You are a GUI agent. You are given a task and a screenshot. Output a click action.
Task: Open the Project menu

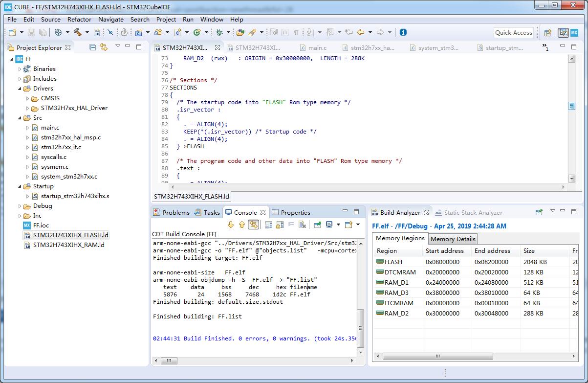166,19
